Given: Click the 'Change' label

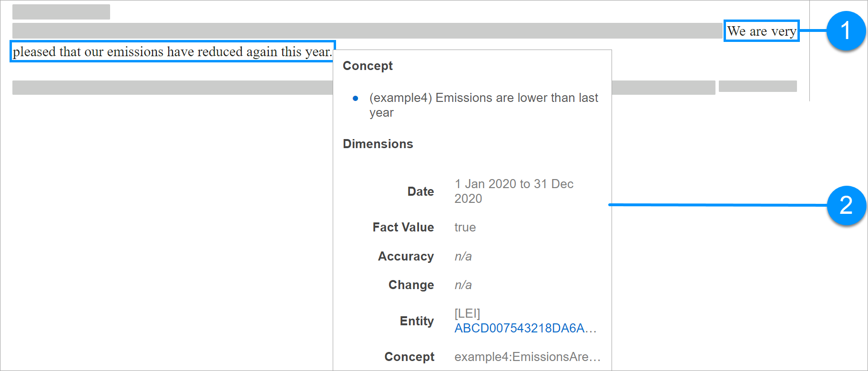Looking at the screenshot, I should [411, 285].
